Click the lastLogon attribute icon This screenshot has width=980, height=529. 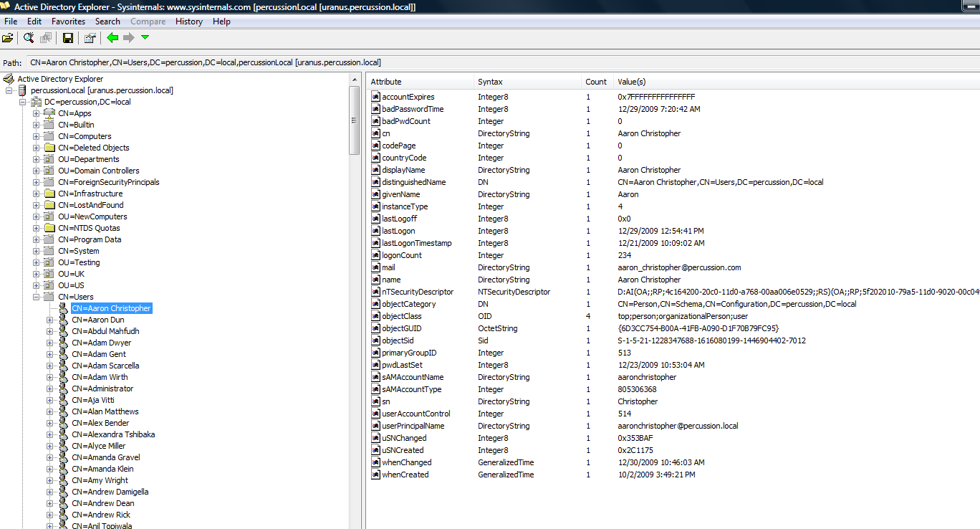coord(375,231)
